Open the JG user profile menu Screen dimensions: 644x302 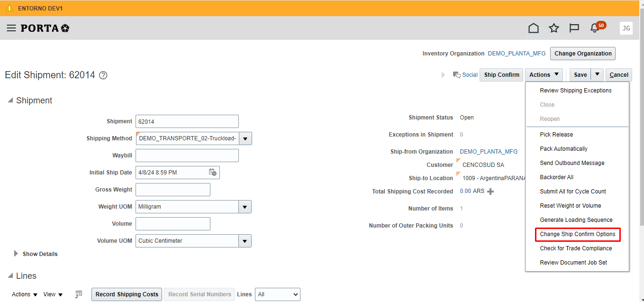pyautogui.click(x=626, y=28)
